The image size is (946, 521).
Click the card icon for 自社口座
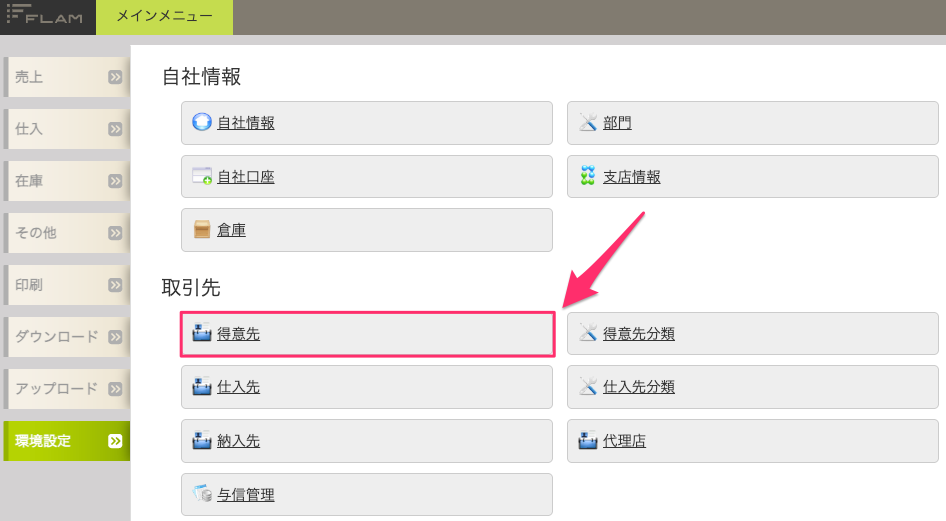coord(202,176)
